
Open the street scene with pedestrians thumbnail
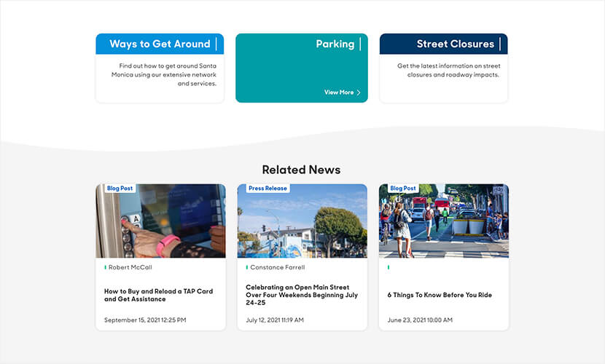444,221
